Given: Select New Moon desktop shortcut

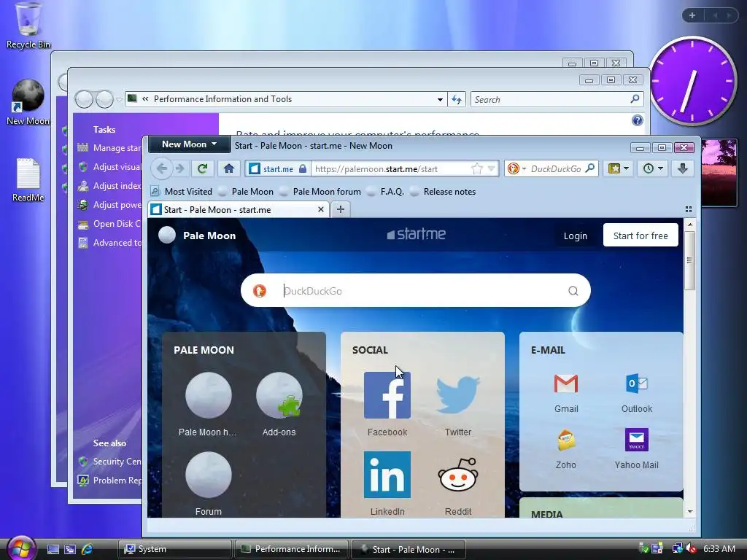Looking at the screenshot, I should tap(28, 102).
